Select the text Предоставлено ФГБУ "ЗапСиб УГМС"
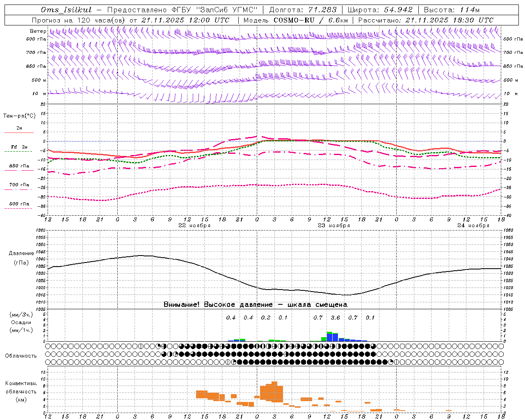The width and height of the screenshot is (525, 420). click(183, 10)
